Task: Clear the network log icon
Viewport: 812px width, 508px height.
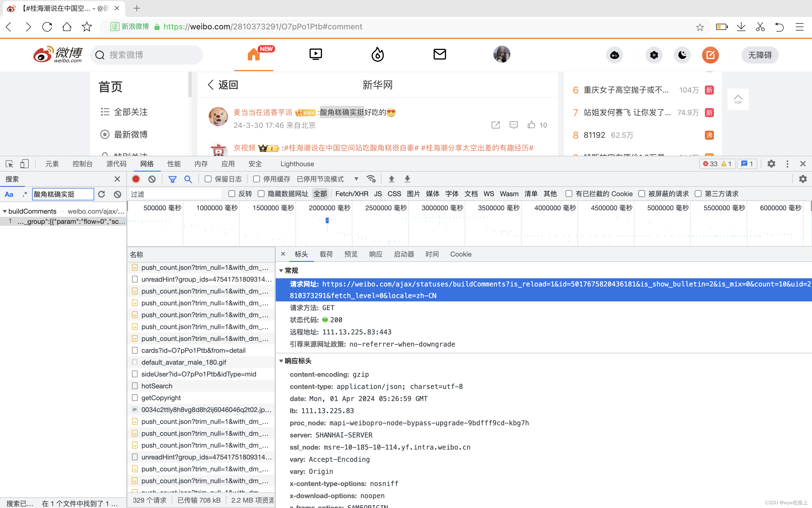Action: [x=152, y=179]
